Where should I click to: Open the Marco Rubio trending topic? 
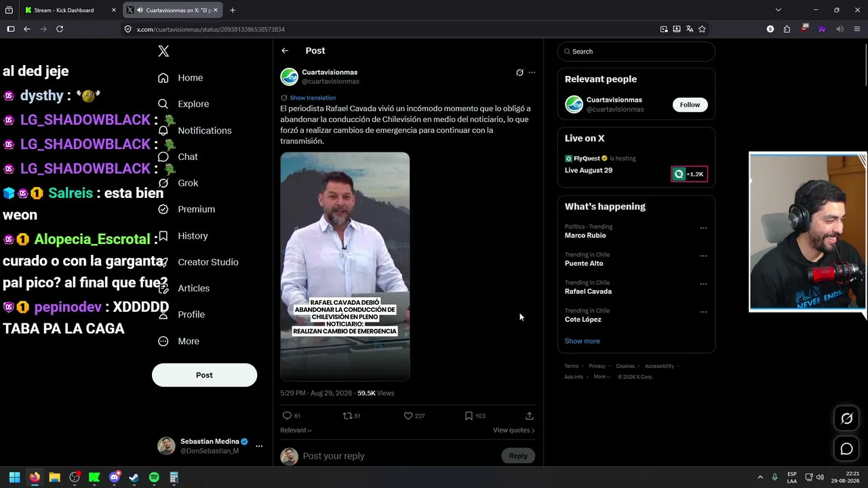click(585, 235)
